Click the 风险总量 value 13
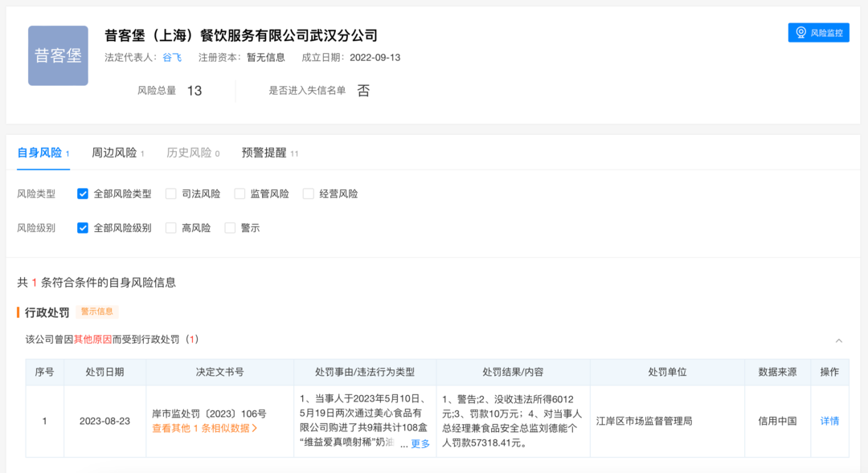The image size is (868, 473). tap(194, 91)
